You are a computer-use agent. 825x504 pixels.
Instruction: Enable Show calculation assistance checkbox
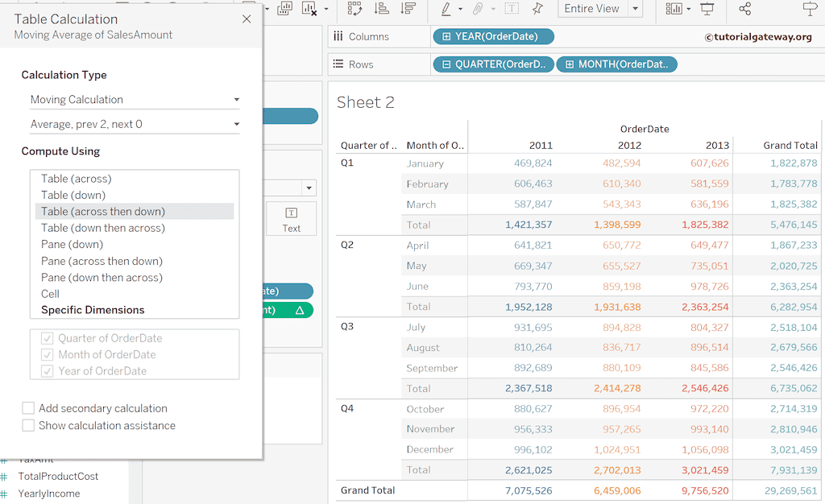click(x=28, y=425)
